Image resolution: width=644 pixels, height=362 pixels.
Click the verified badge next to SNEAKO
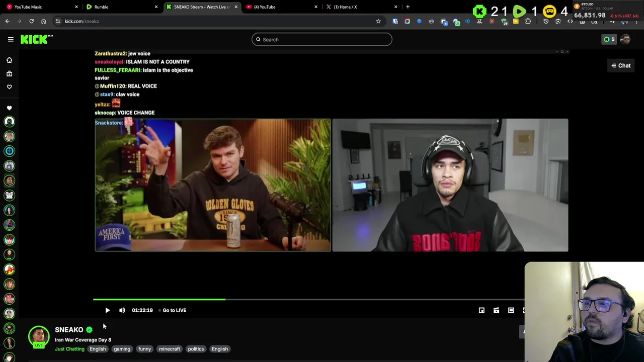click(x=89, y=330)
